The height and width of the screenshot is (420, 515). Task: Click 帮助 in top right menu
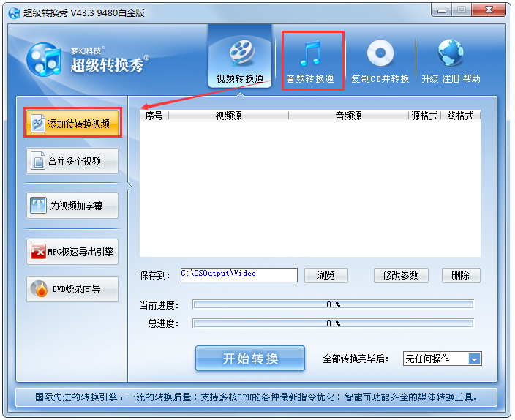(x=471, y=79)
